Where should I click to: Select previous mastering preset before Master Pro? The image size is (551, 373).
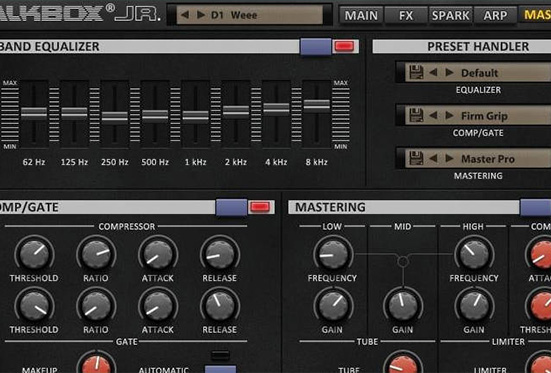tap(433, 159)
